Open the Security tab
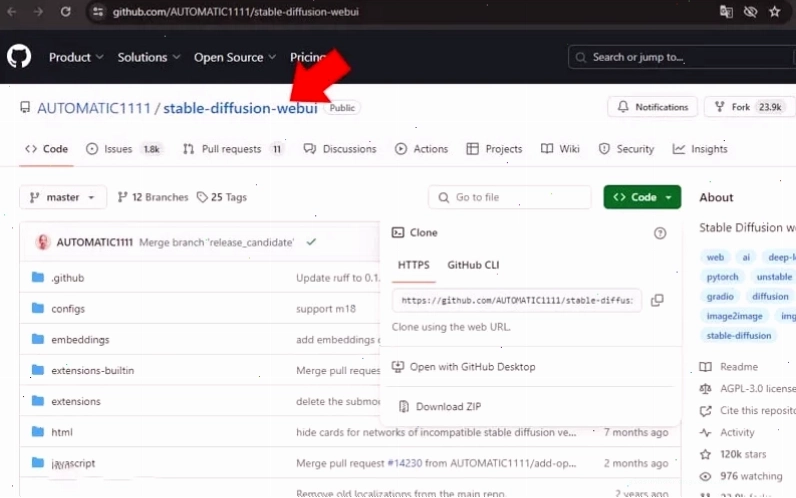 coord(626,149)
